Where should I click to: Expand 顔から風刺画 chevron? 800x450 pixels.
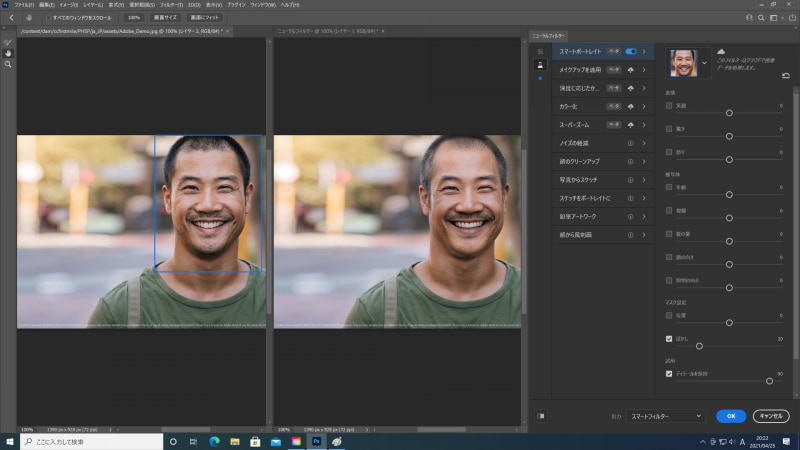click(x=644, y=235)
